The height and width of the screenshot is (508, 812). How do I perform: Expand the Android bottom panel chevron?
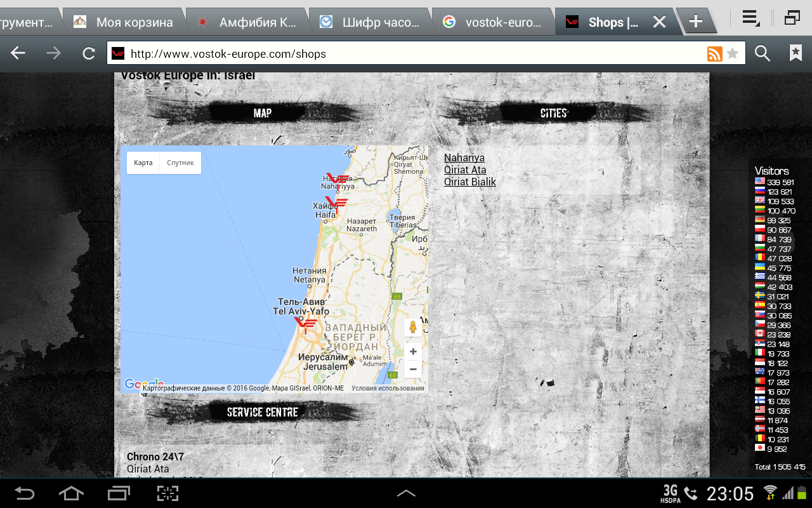pyautogui.click(x=406, y=493)
